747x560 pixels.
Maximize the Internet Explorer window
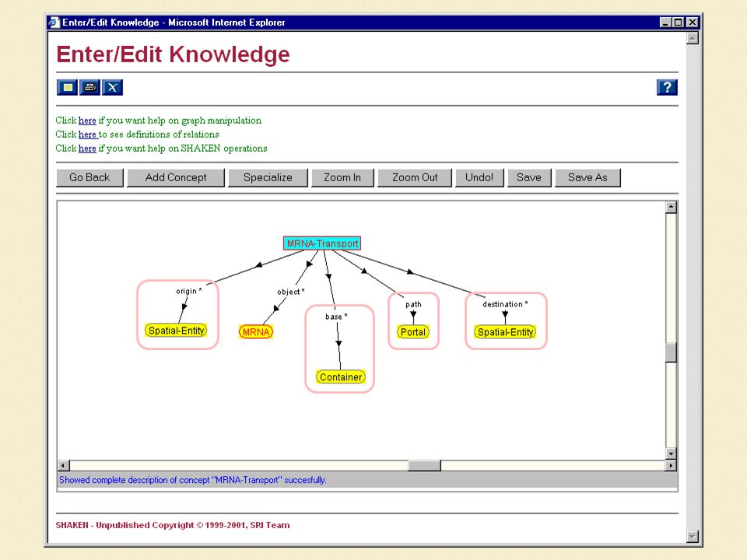click(x=678, y=23)
